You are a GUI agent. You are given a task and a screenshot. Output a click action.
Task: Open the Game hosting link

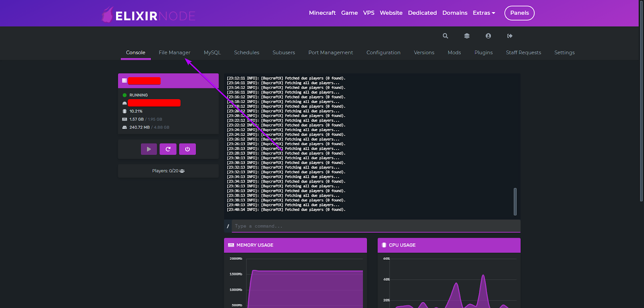tap(350, 13)
